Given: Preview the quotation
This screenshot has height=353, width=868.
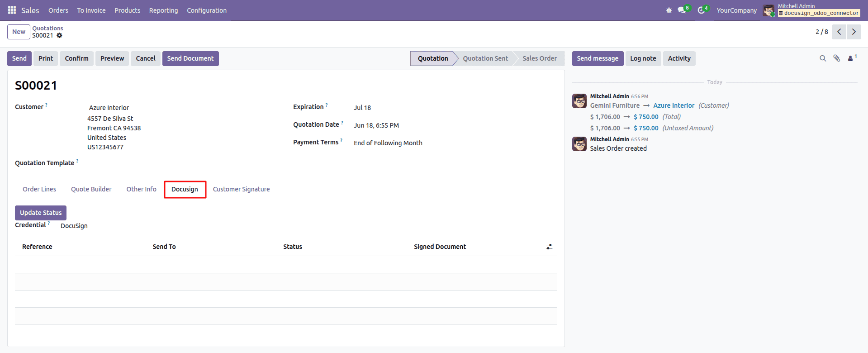Looking at the screenshot, I should tap(112, 58).
